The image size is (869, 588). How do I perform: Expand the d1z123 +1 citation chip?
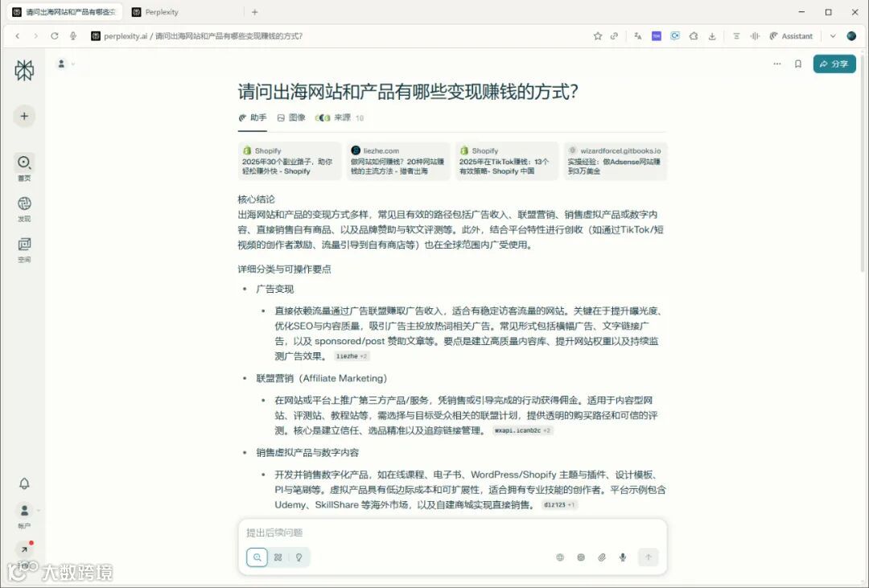(559, 505)
